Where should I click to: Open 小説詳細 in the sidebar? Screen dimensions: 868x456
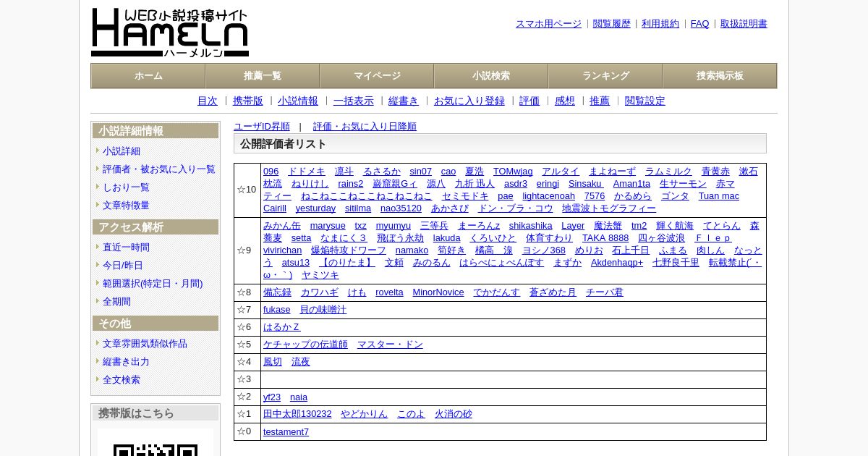coord(122,151)
